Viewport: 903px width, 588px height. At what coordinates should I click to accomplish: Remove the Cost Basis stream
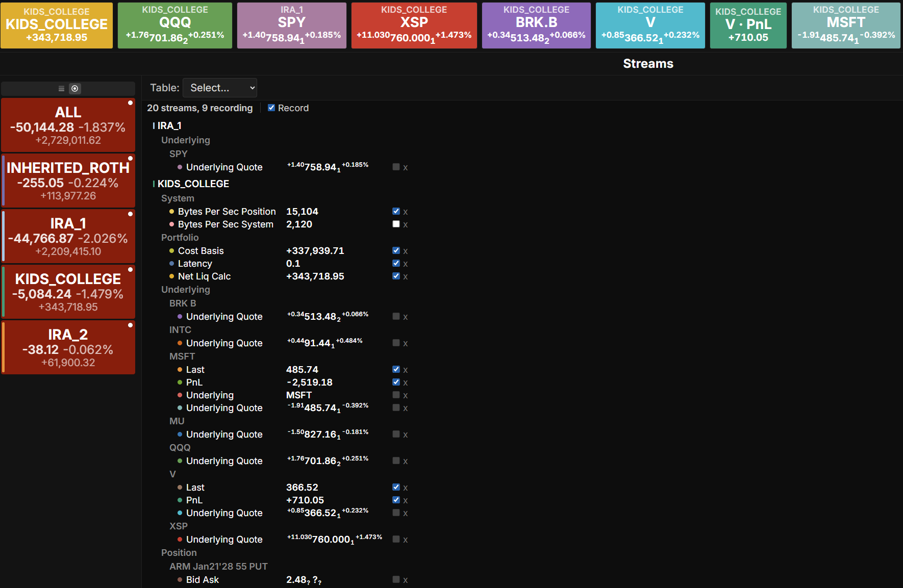pyautogui.click(x=406, y=251)
